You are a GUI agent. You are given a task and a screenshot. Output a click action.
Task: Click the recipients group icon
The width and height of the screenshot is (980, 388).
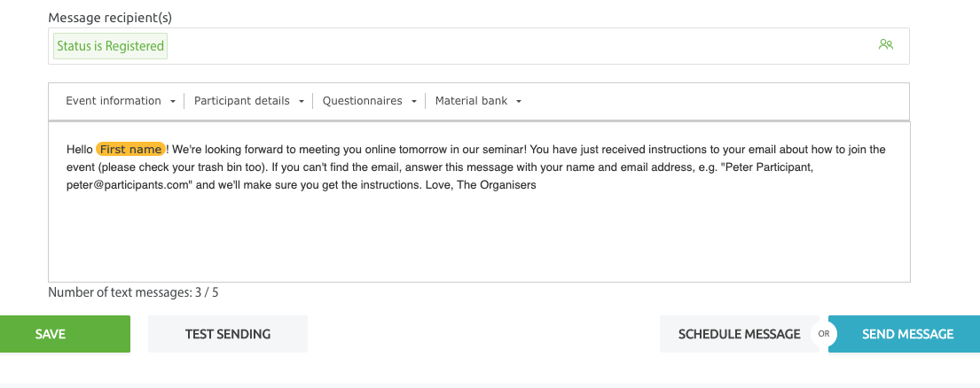click(x=885, y=44)
